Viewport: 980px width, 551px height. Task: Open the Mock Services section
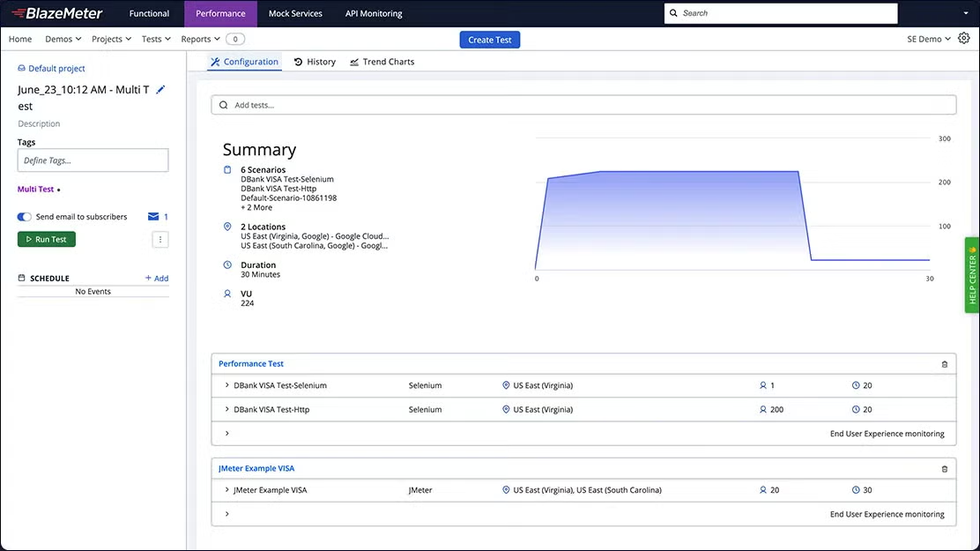294,13
